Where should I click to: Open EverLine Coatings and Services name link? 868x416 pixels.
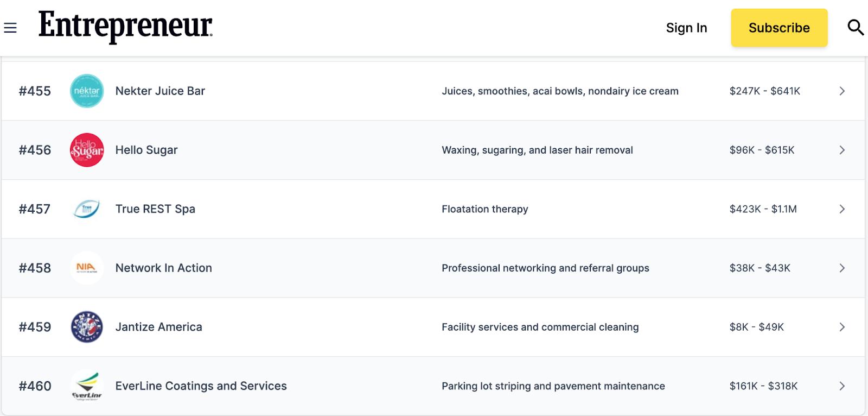coord(201,386)
